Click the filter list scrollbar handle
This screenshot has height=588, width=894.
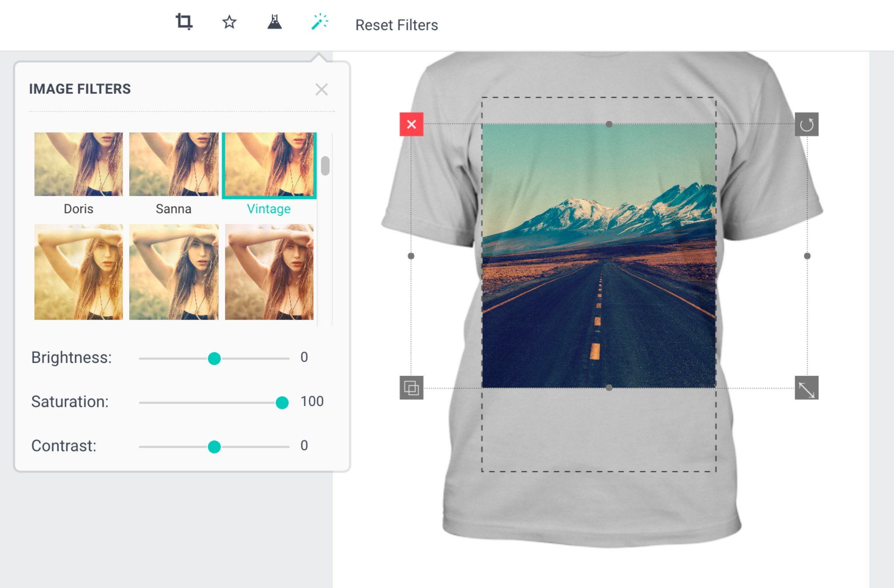[x=325, y=166]
